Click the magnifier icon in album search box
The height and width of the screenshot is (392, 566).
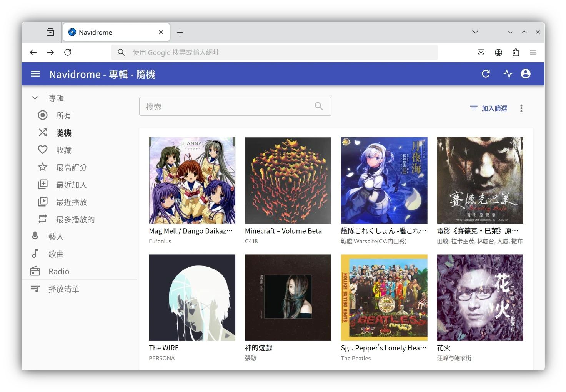pos(319,106)
